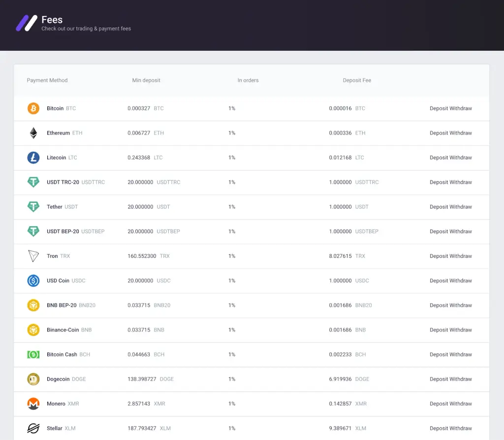Click the 1% value in Litecoin row

232,157
